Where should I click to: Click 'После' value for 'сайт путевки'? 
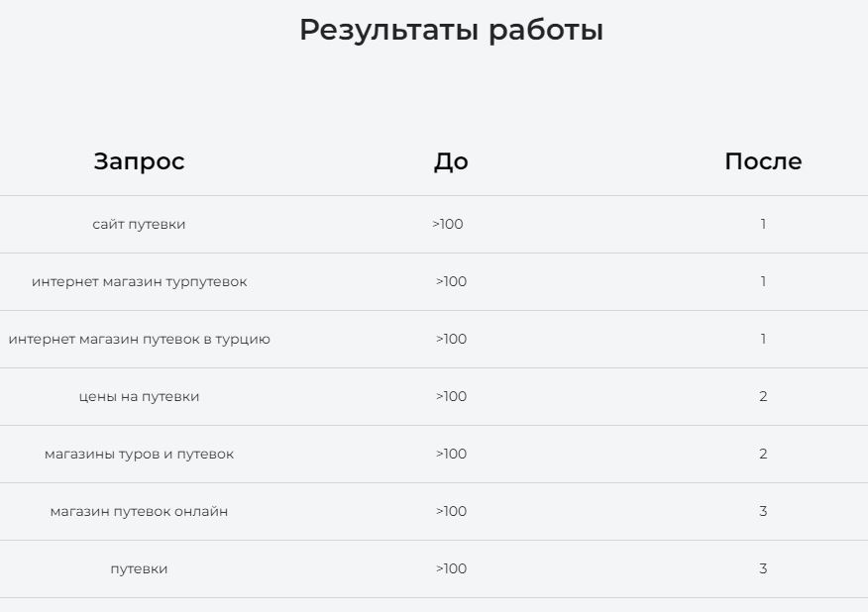[x=763, y=224]
